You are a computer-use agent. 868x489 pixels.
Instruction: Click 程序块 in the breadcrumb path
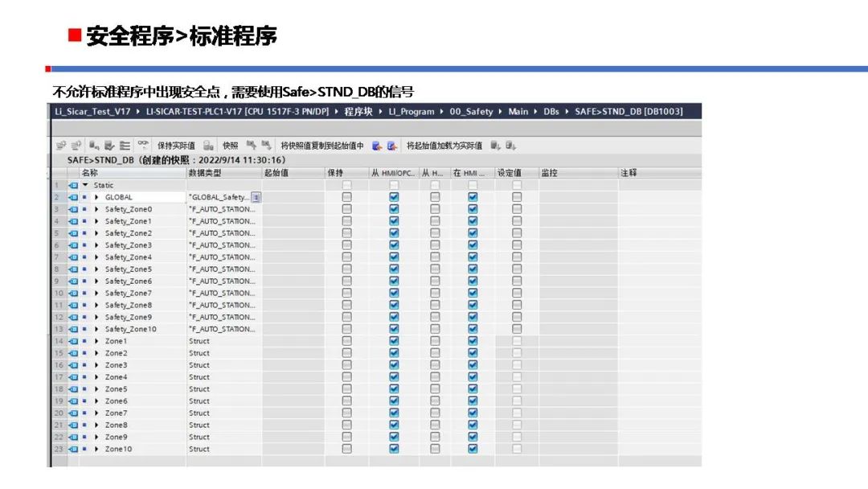[x=360, y=112]
